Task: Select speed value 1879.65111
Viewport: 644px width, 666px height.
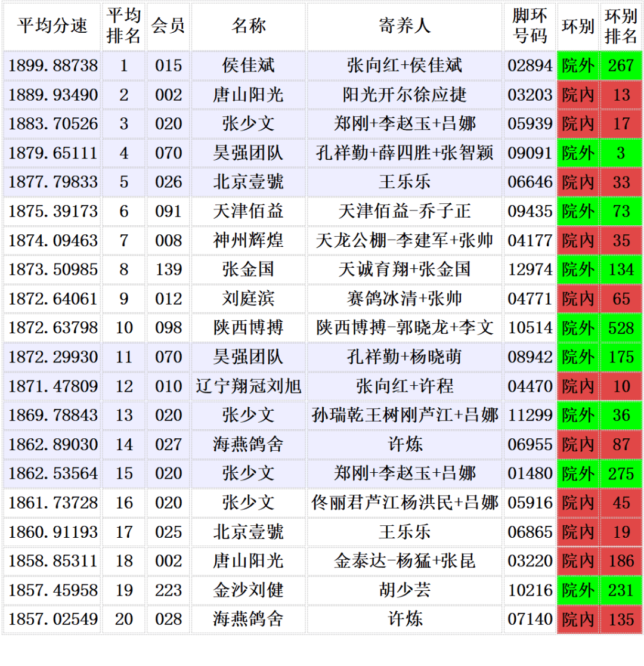Action: pyautogui.click(x=52, y=153)
